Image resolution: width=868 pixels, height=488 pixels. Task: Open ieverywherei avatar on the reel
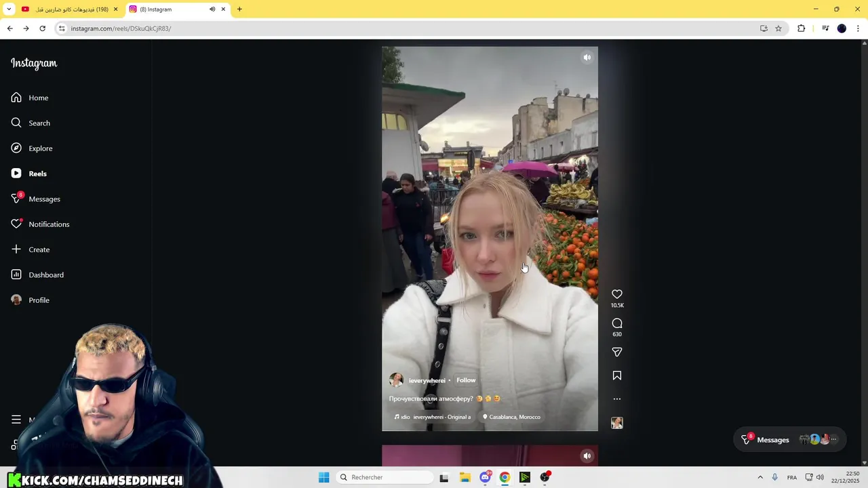396,380
